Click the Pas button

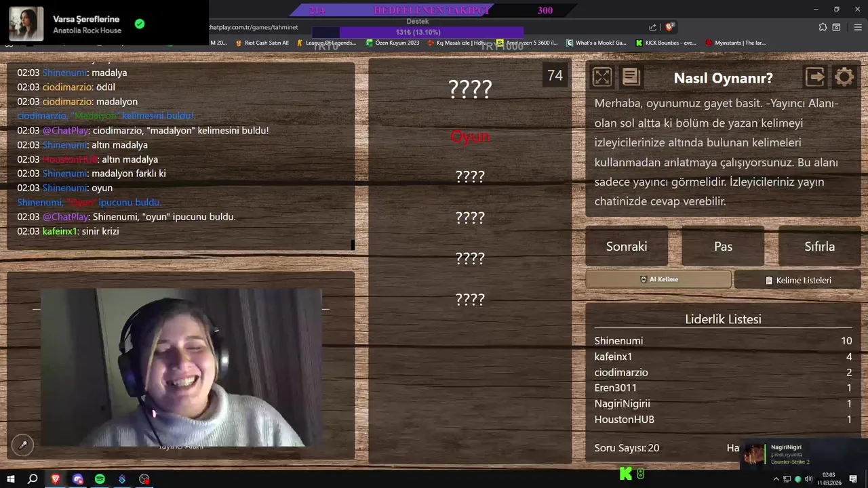click(723, 246)
